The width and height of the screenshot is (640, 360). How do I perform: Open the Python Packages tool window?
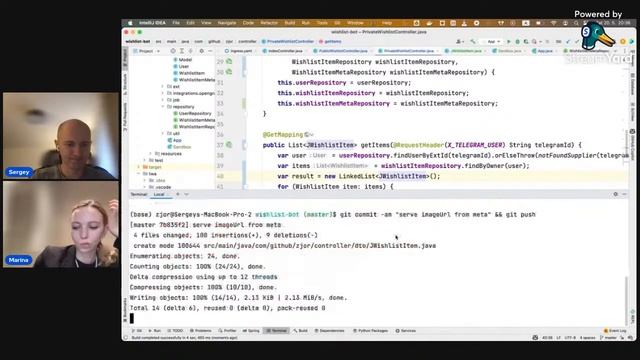[x=371, y=331]
